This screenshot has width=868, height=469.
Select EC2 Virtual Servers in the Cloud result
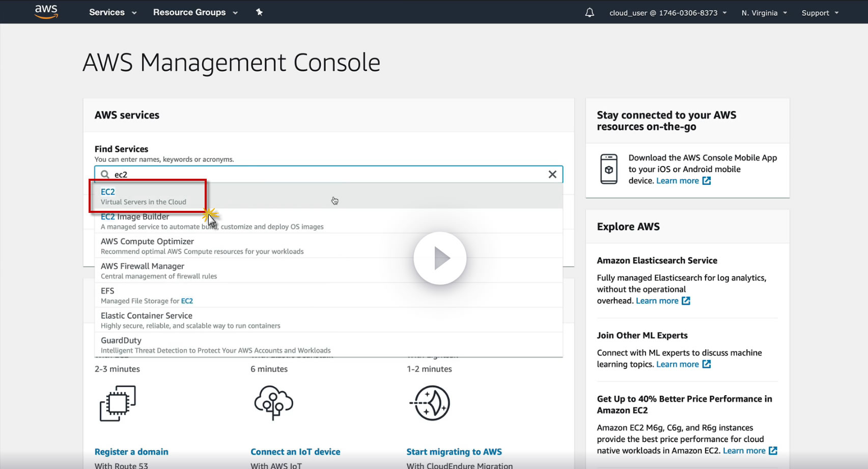[x=144, y=196]
